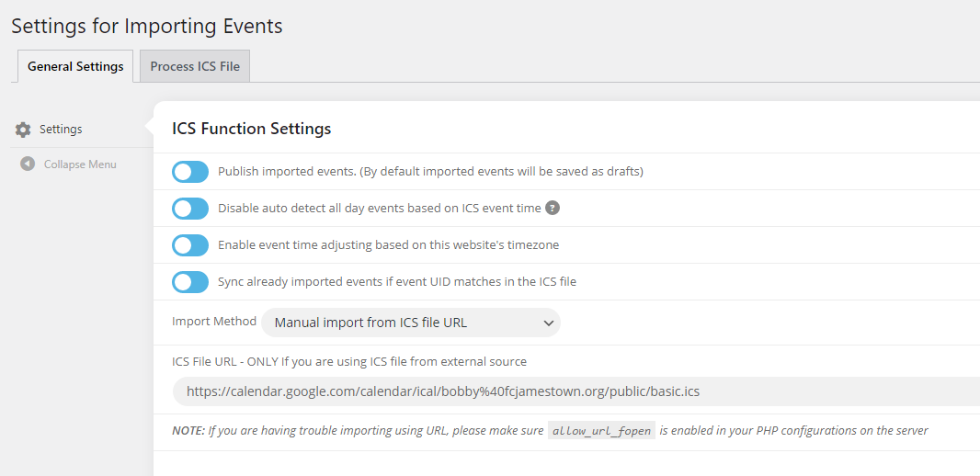This screenshot has height=476, width=980.
Task: Switch to the General Settings tab
Action: [75, 66]
